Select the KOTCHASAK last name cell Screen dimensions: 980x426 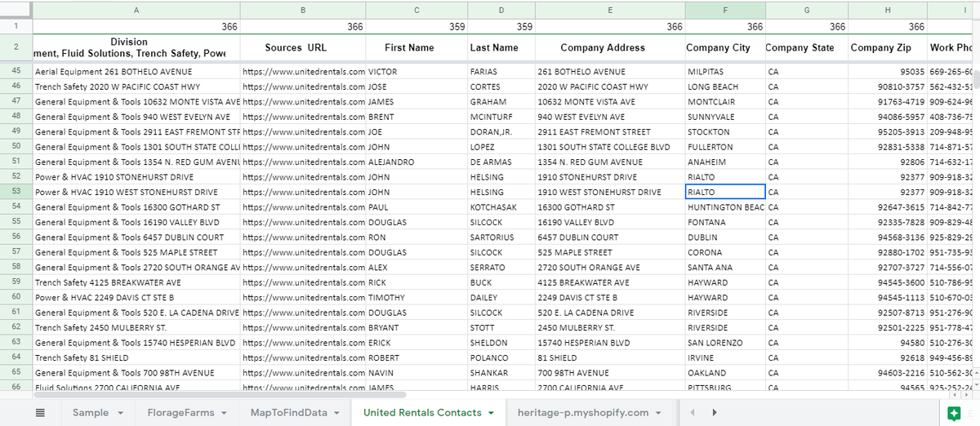point(501,207)
